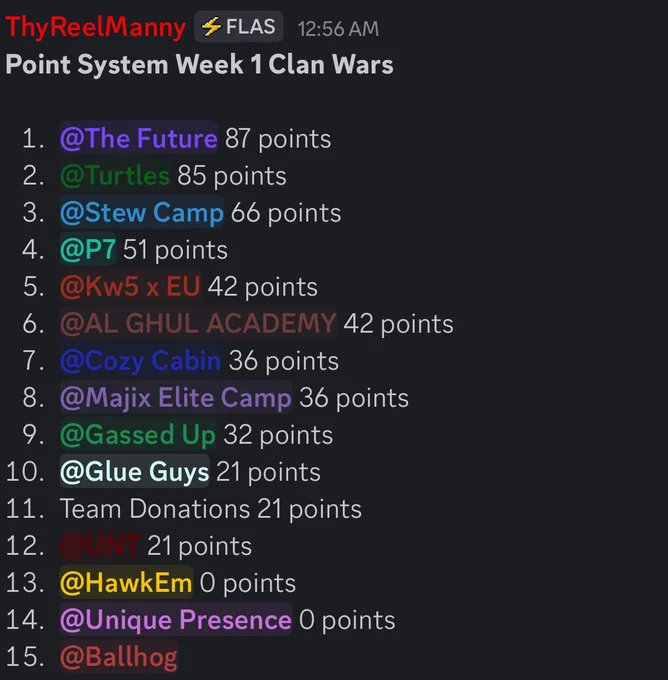Select the @Gassed Up mention

click(x=138, y=435)
